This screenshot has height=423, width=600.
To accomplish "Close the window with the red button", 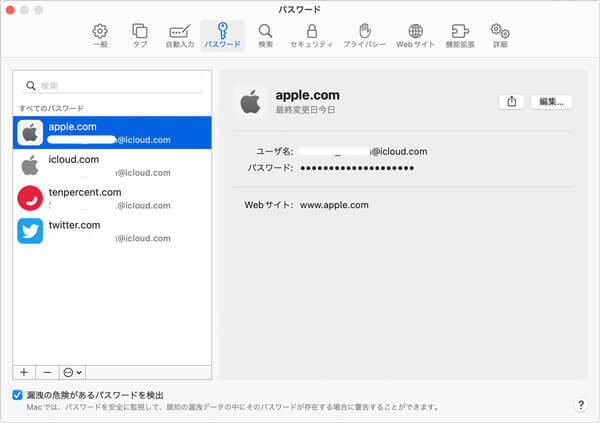I will 10,10.
